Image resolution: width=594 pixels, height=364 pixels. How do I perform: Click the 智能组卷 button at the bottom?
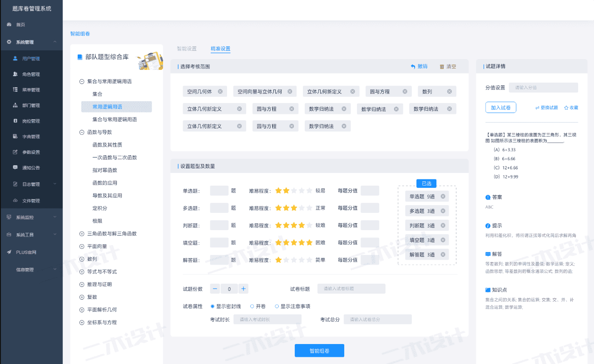pyautogui.click(x=319, y=350)
